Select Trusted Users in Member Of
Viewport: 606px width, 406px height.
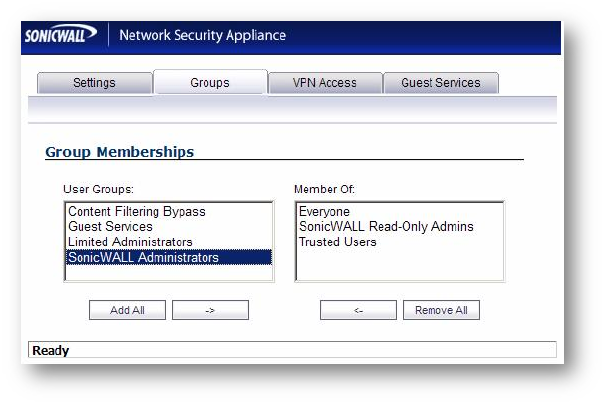pos(400,242)
